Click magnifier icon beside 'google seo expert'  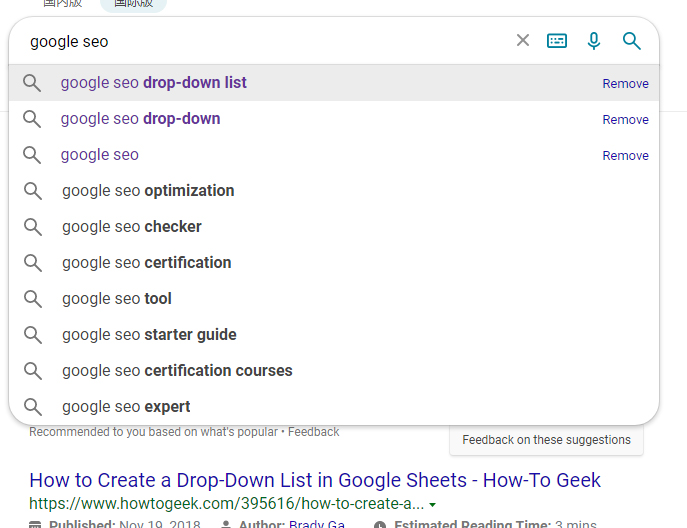point(33,407)
